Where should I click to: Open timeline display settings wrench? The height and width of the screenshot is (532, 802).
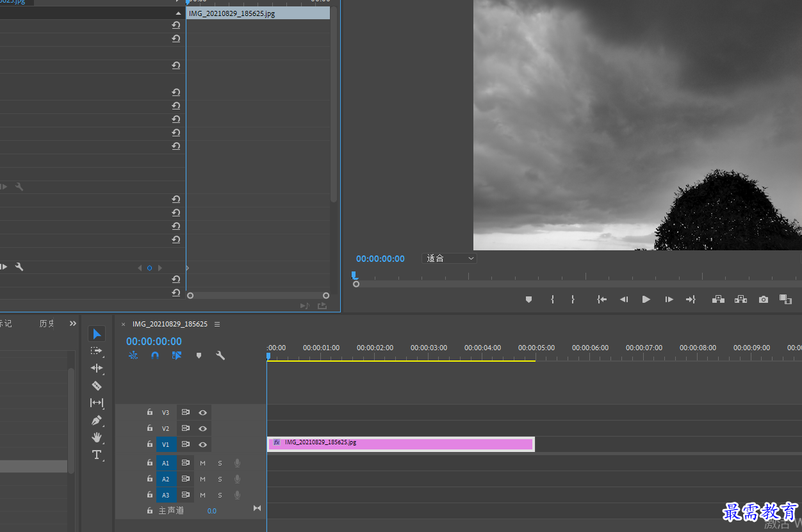pyautogui.click(x=220, y=355)
